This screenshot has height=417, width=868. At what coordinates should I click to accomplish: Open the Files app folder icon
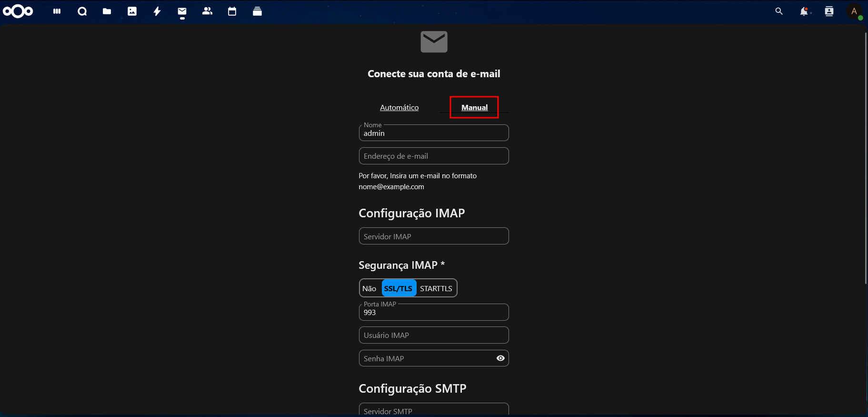click(x=107, y=11)
